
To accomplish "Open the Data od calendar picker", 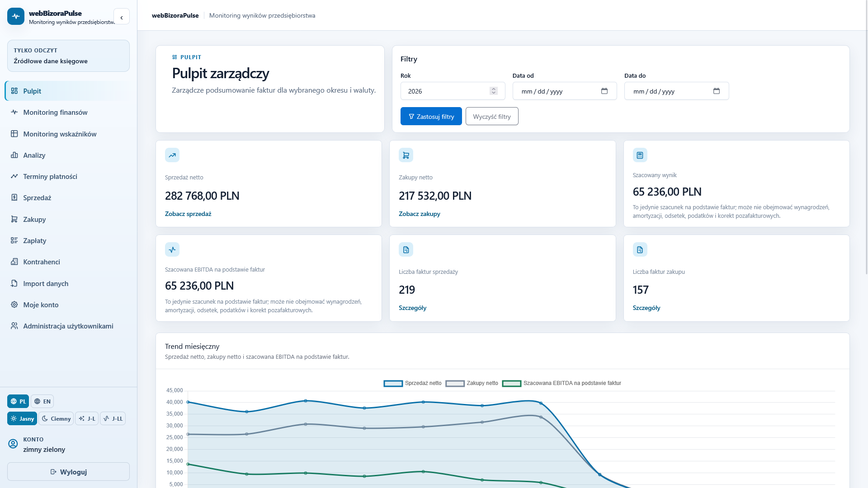I will [x=604, y=91].
